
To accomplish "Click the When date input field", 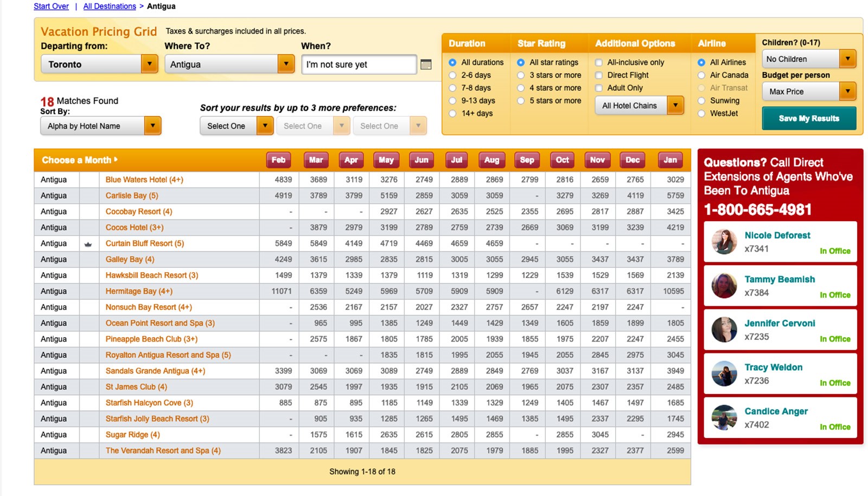I will pyautogui.click(x=359, y=65).
